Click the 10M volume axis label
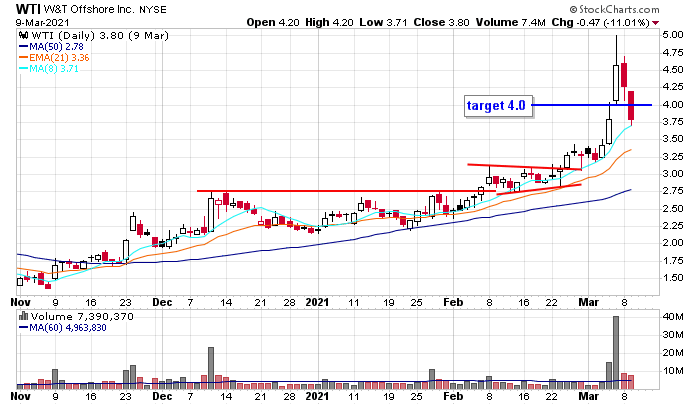Image resolution: width=700 pixels, height=405 pixels. [673, 371]
